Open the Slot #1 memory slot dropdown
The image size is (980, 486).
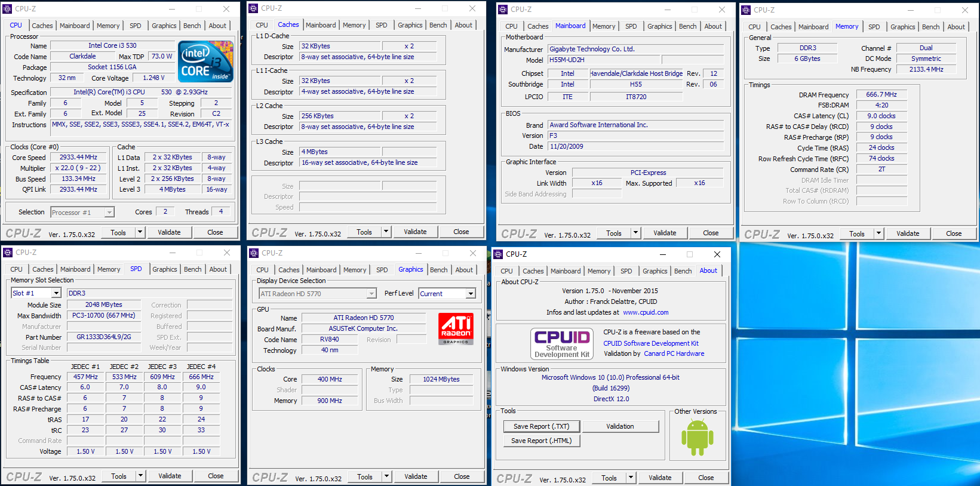(x=56, y=293)
